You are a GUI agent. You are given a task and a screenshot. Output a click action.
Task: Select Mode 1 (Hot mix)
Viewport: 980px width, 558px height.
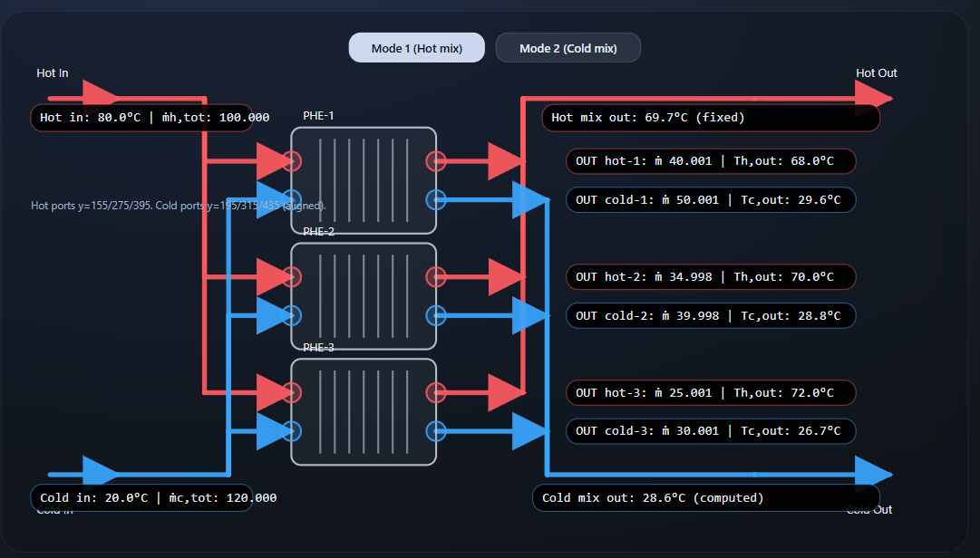coord(416,47)
